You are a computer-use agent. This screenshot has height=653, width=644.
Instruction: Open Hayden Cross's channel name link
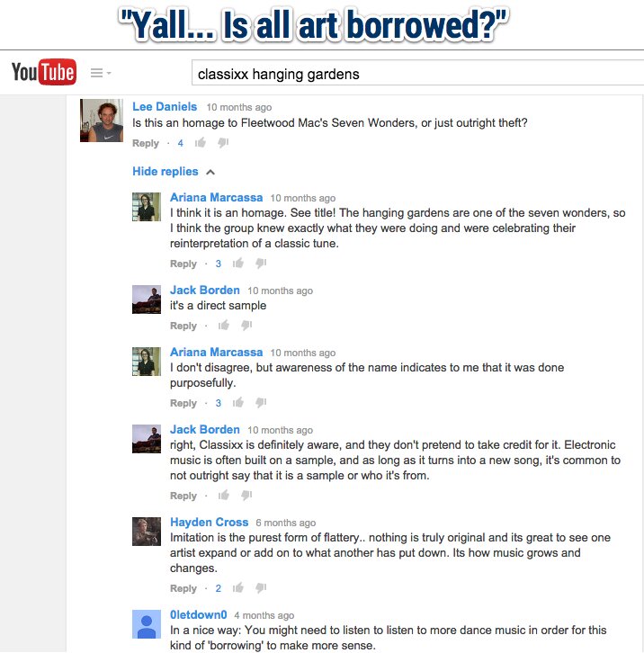coord(209,523)
